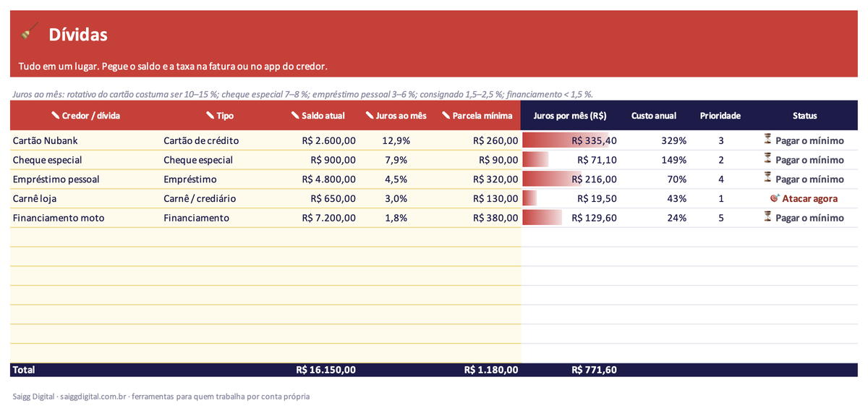The width and height of the screenshot is (868, 411).
Task: Select the R$ 7.200,00 balance cell
Action: pos(319,218)
